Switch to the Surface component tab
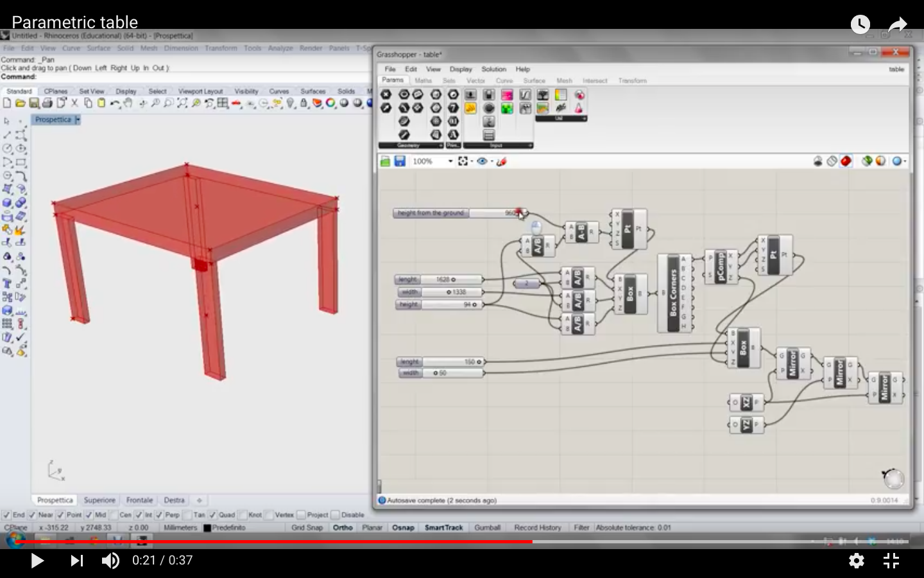924x578 pixels. [x=534, y=80]
